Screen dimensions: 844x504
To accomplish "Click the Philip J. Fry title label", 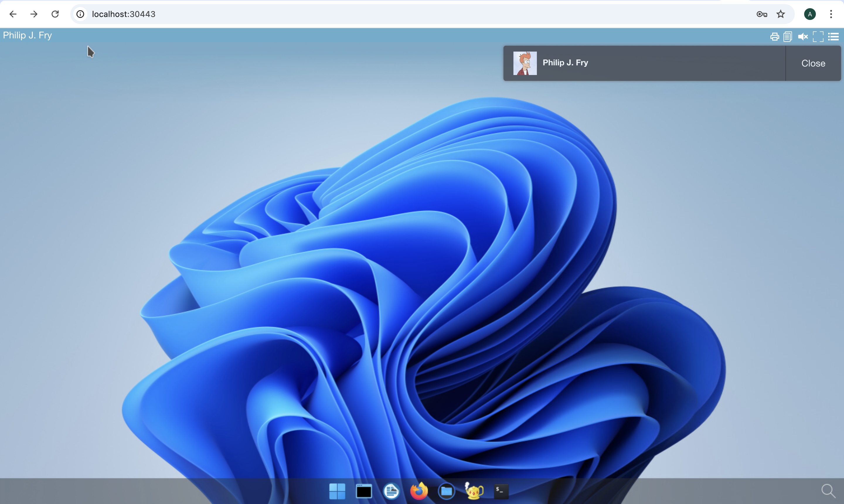I will [x=28, y=35].
